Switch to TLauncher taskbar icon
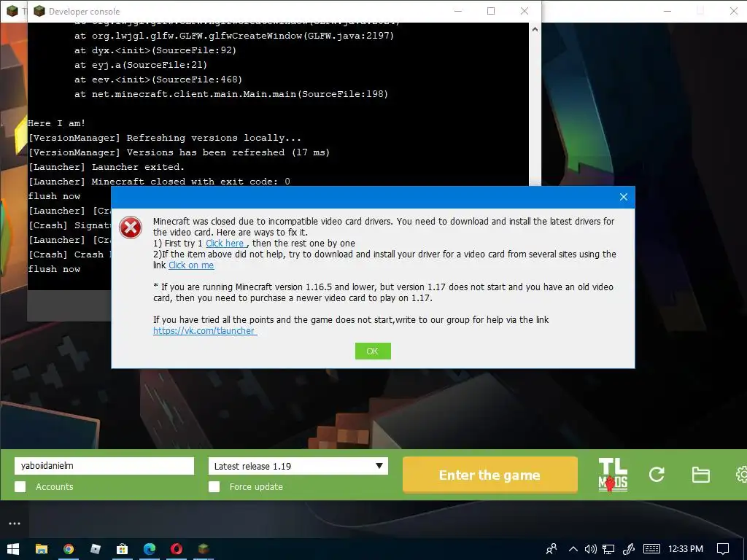Viewport: 747px width, 560px height. click(x=204, y=549)
